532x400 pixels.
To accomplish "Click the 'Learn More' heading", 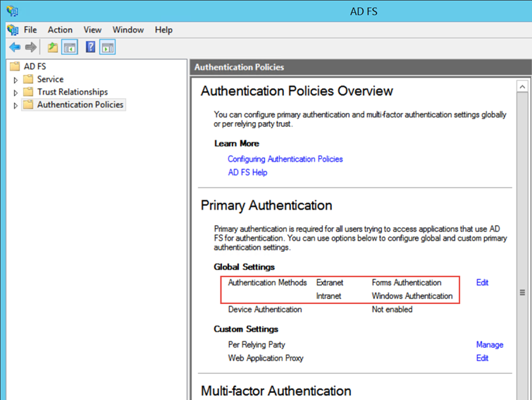I will click(237, 143).
